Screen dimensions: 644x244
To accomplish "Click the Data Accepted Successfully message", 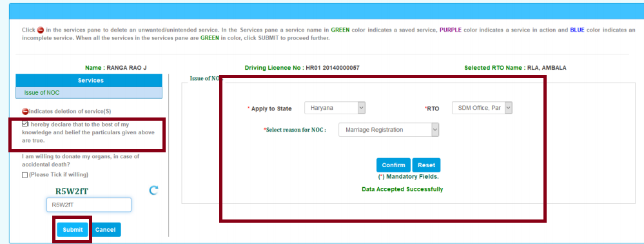I will coord(402,189).
